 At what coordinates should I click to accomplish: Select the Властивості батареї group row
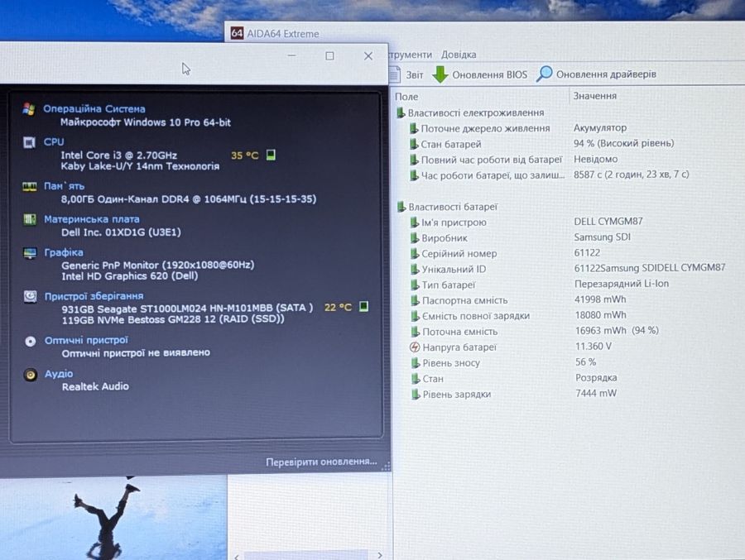click(x=447, y=207)
